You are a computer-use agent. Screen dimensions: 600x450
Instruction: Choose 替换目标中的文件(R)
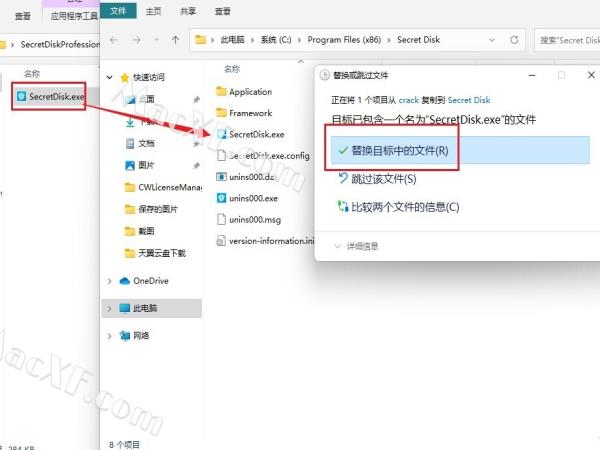pos(460,150)
